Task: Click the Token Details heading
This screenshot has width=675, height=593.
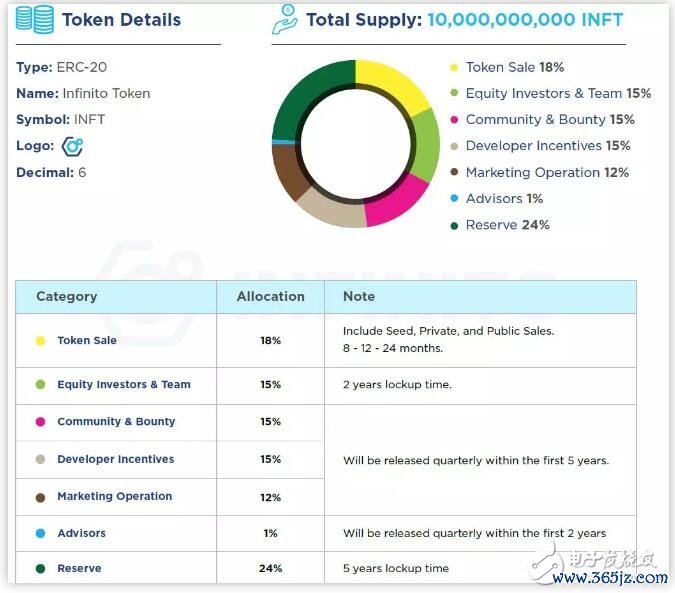Action: (x=121, y=20)
